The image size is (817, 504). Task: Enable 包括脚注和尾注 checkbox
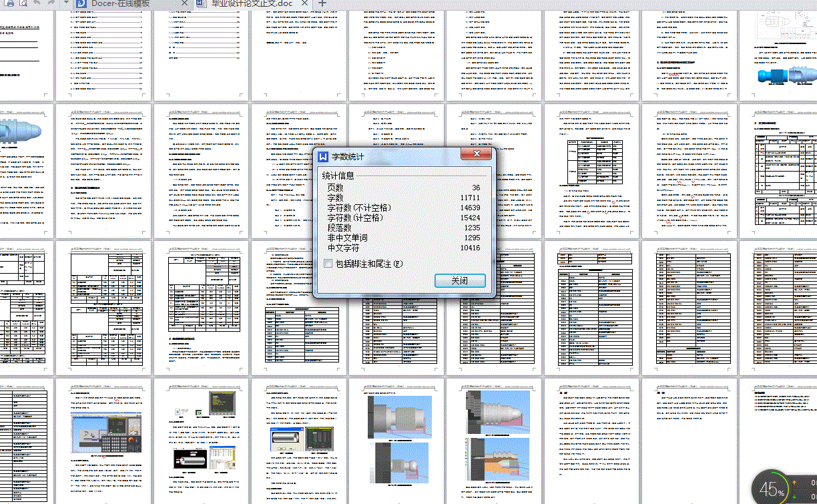click(328, 264)
